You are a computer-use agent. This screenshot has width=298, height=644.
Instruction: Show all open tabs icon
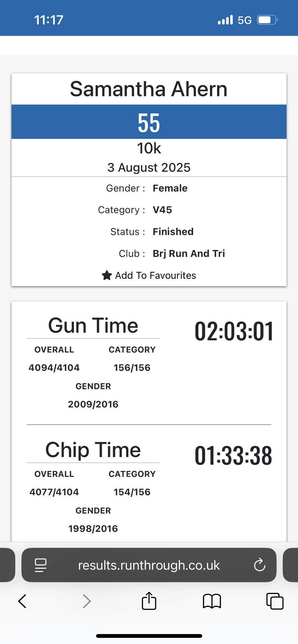[x=275, y=601]
